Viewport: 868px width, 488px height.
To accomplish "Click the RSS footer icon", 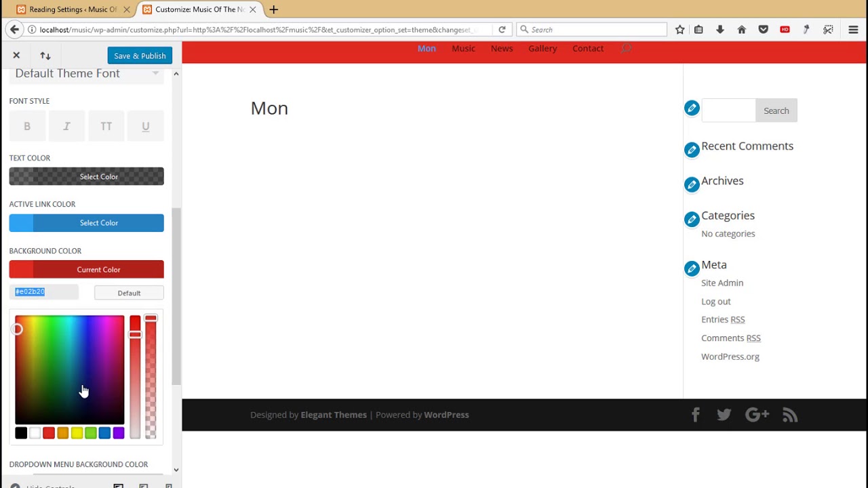I will click(790, 415).
